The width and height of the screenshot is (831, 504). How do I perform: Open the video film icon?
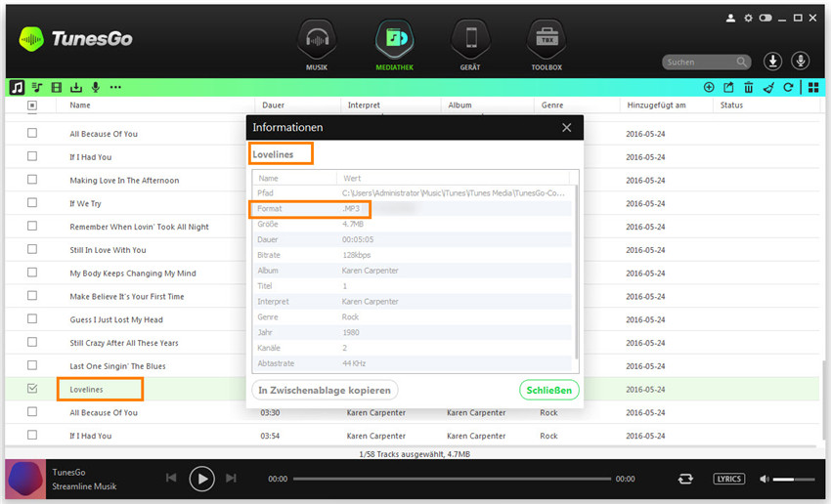(x=56, y=87)
